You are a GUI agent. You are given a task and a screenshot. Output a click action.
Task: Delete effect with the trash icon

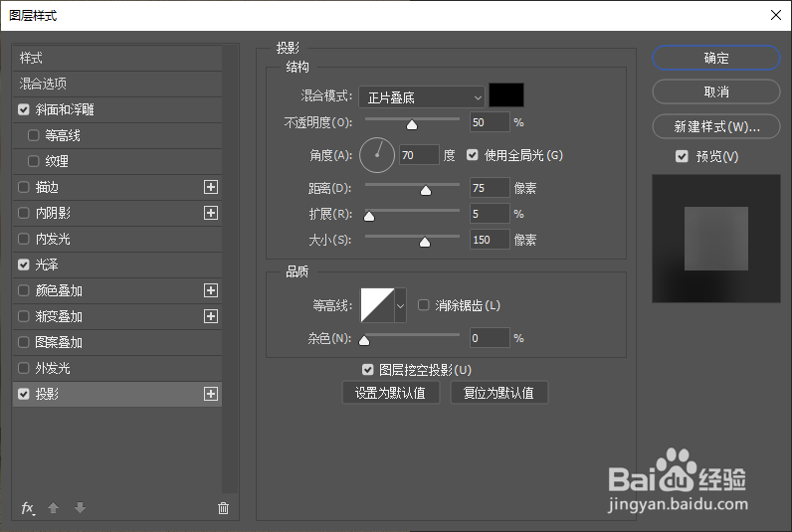223,508
